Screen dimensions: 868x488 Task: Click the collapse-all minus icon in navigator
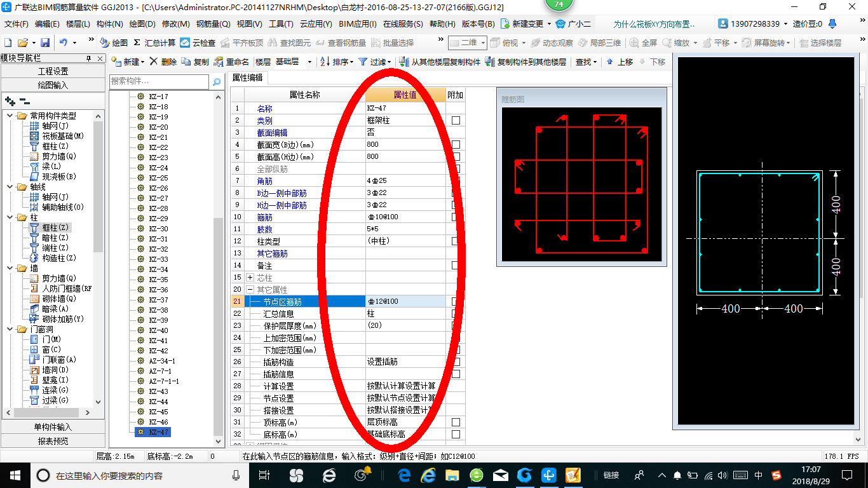(x=24, y=100)
